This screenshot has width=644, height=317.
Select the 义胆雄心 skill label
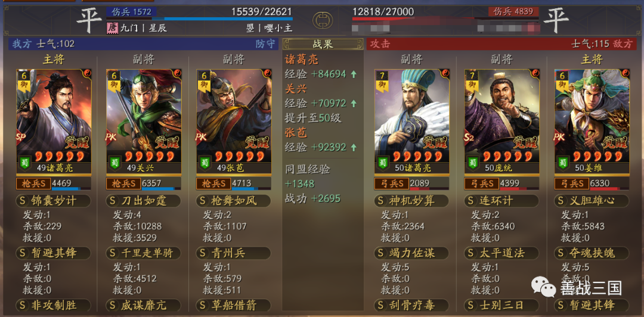click(x=591, y=201)
